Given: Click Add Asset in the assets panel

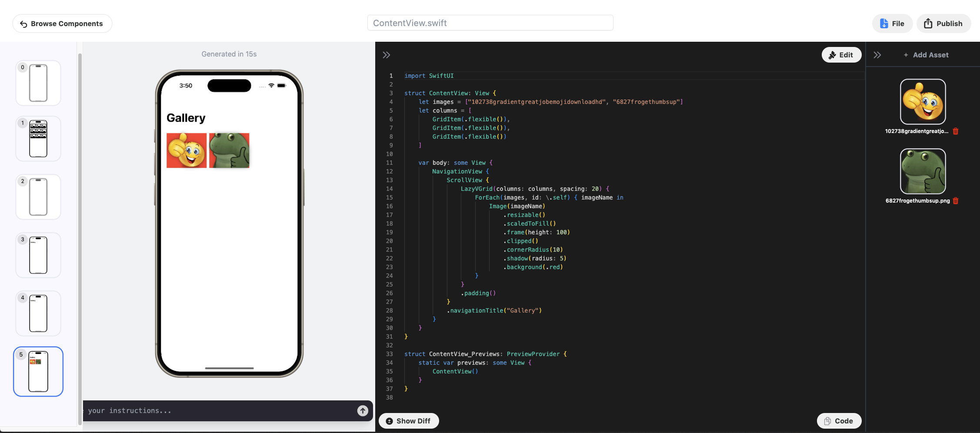Looking at the screenshot, I should click(x=926, y=55).
